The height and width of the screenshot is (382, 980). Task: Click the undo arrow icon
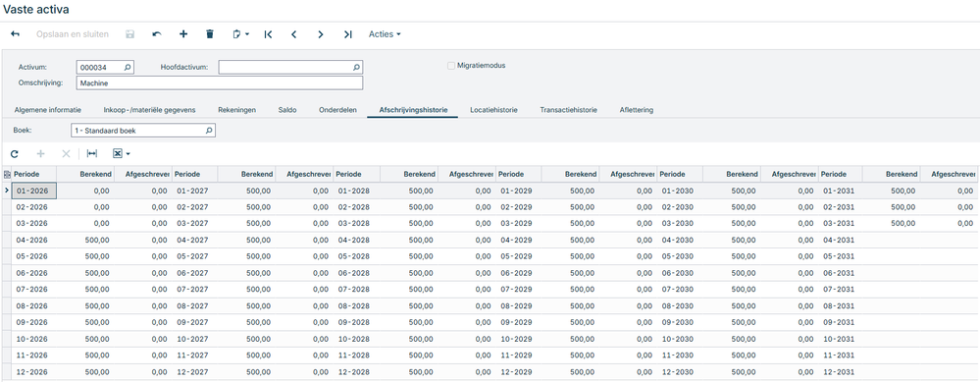pos(157,34)
